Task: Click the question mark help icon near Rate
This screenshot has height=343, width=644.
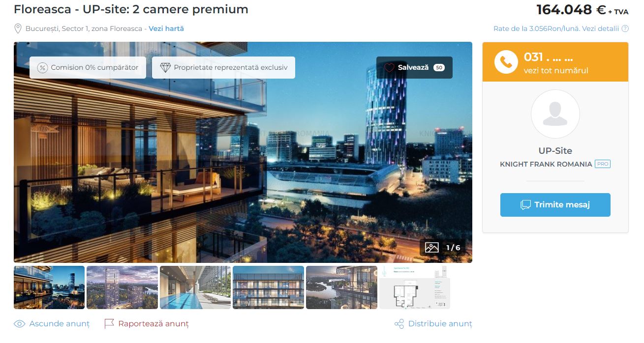Action: [625, 29]
